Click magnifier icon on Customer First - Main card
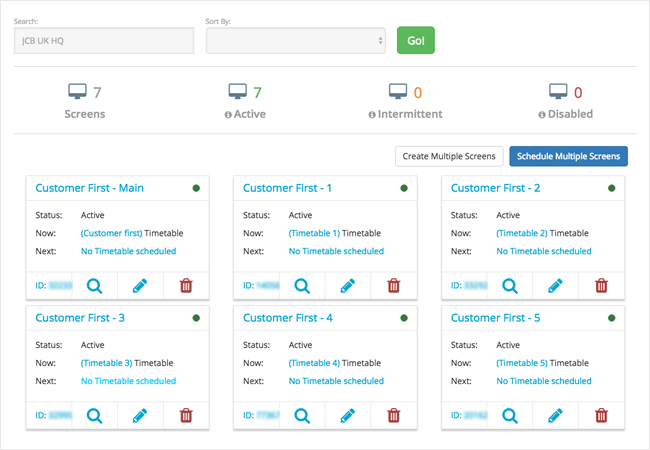This screenshot has width=650, height=450. (95, 285)
